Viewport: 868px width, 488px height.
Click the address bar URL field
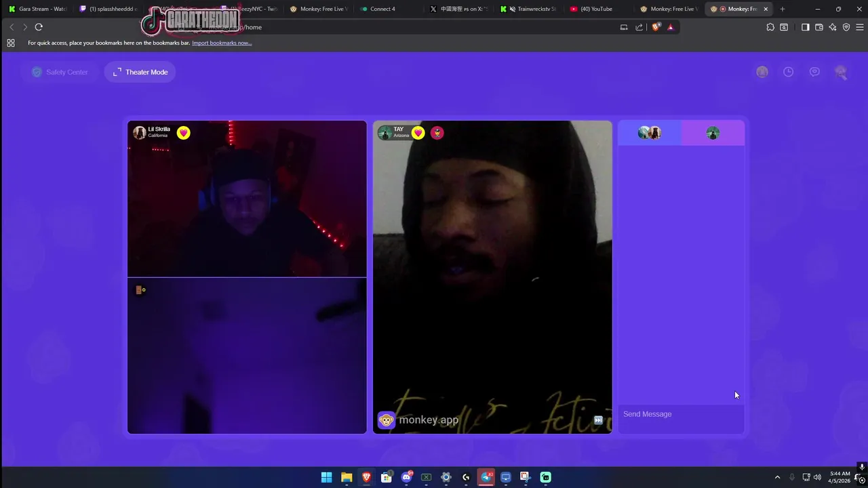(x=427, y=27)
